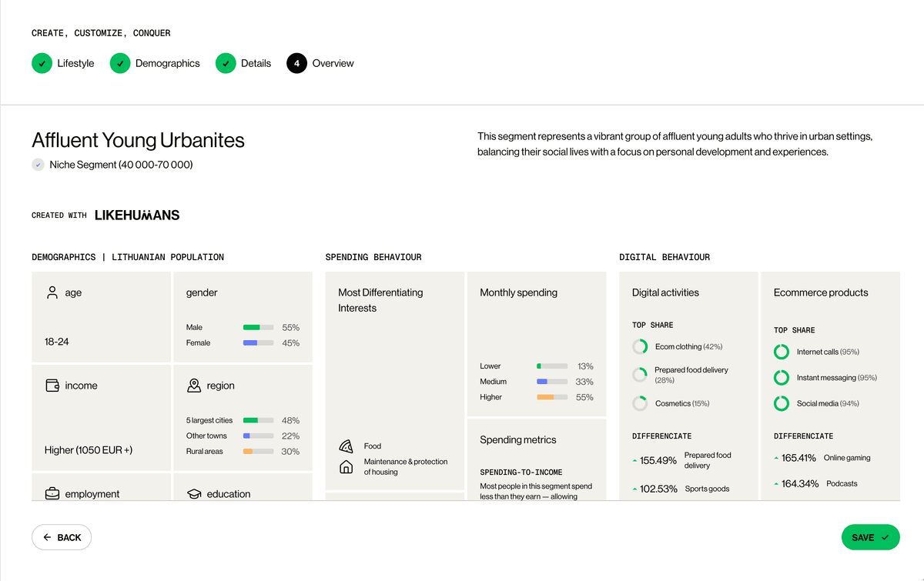Click the Male gender percentage bar
This screenshot has width=924, height=581.
[x=258, y=327]
